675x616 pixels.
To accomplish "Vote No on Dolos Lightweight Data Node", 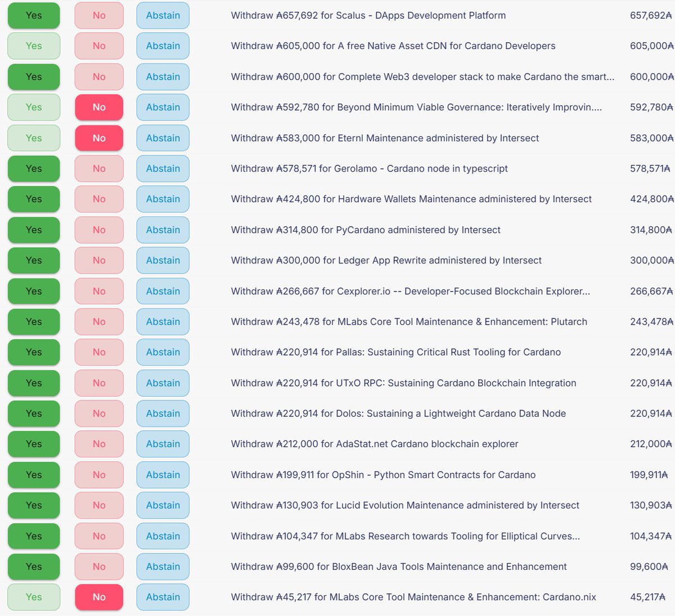I will 99,413.
